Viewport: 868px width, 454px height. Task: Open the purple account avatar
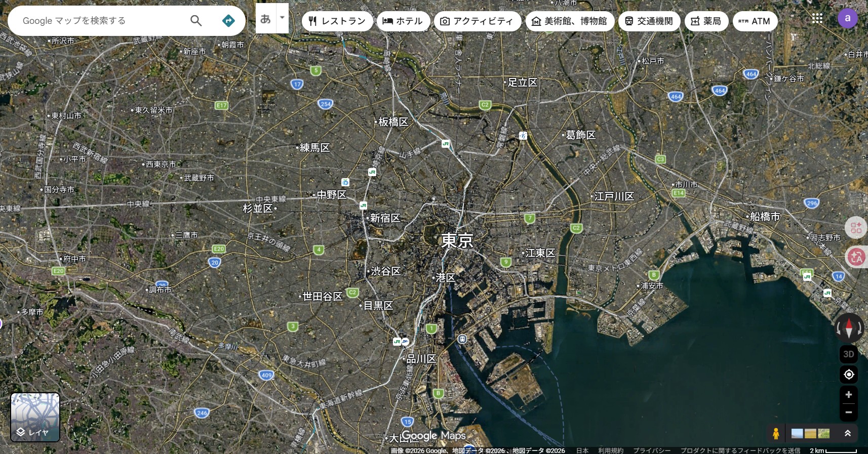coord(847,19)
